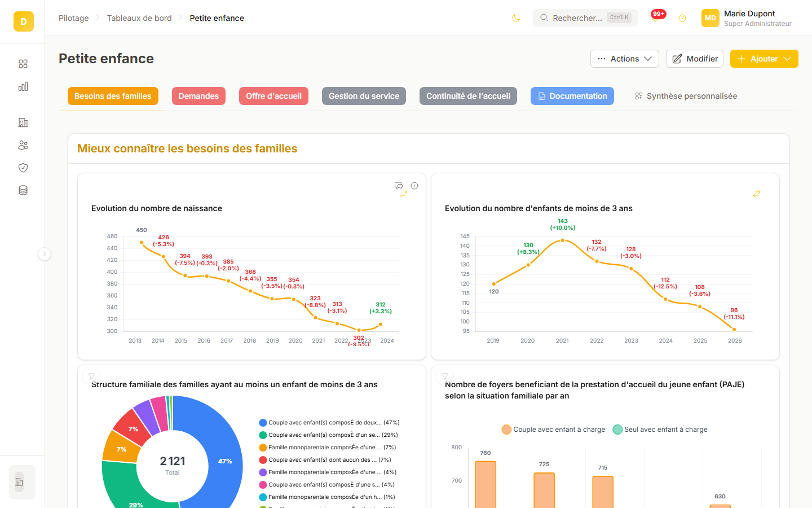
Task: Open the info icon on naissance chart
Action: 414,186
